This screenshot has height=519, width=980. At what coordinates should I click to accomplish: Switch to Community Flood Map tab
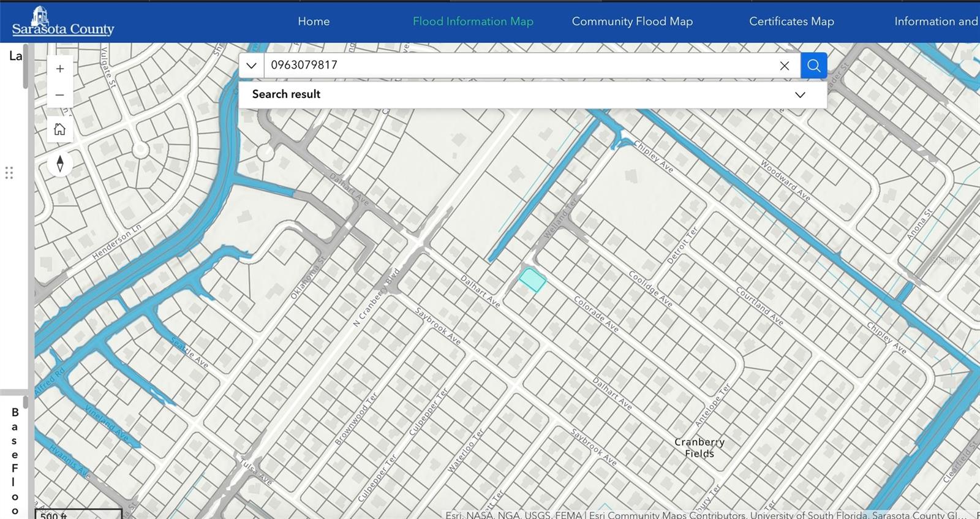tap(632, 21)
